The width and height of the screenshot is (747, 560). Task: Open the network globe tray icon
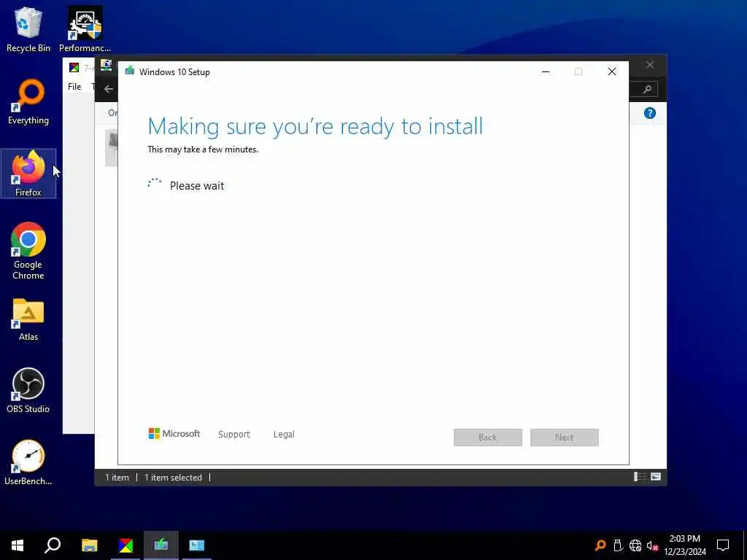point(635,545)
